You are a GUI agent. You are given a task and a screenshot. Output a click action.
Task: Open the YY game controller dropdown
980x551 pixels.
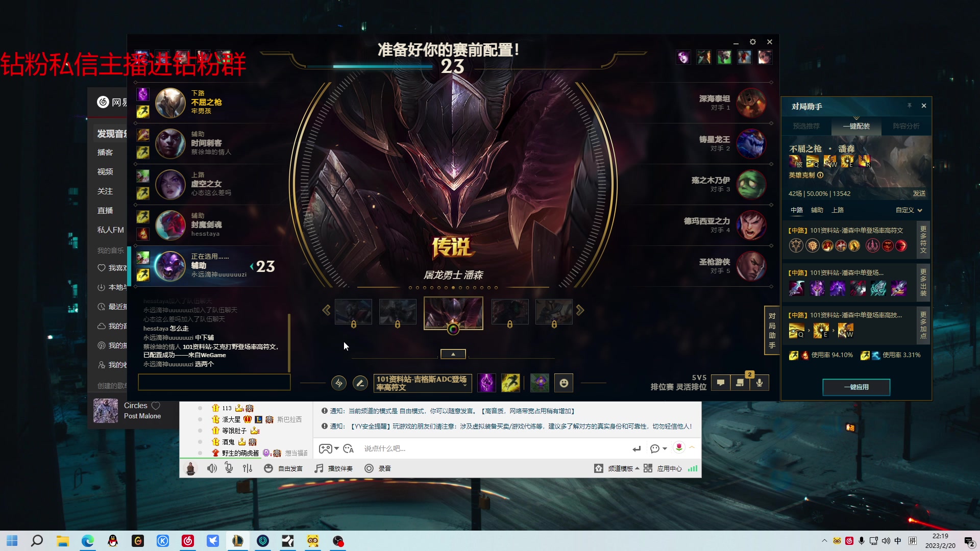pos(329,448)
